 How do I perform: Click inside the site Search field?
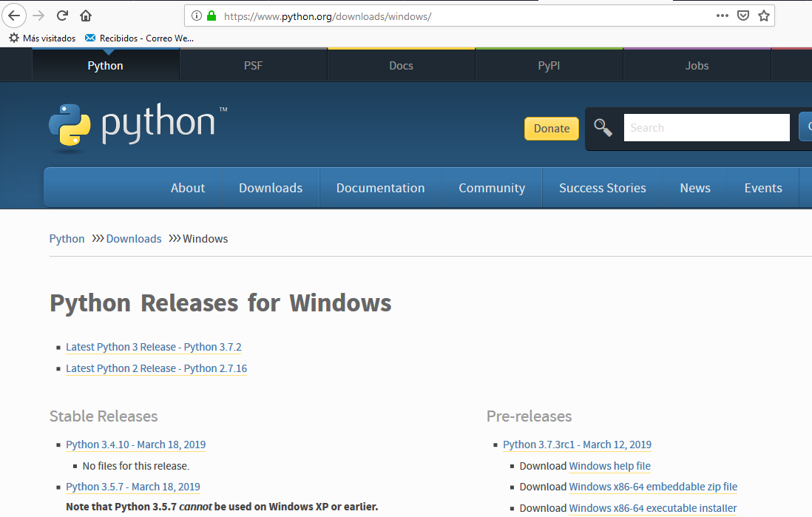pos(706,128)
